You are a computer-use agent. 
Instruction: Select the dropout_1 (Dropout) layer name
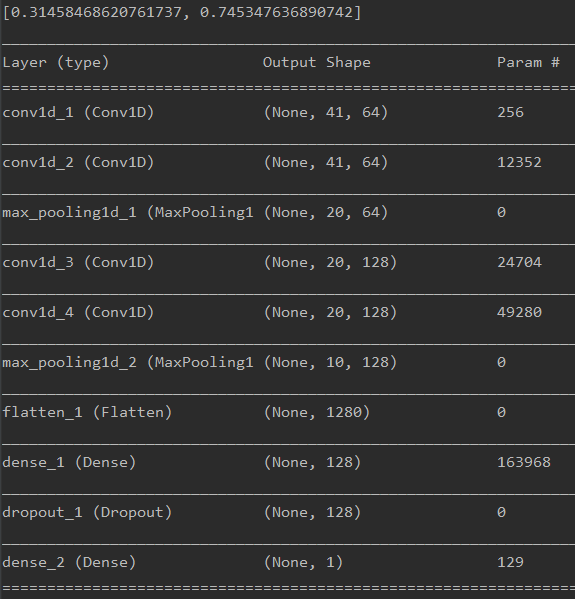[87, 513]
